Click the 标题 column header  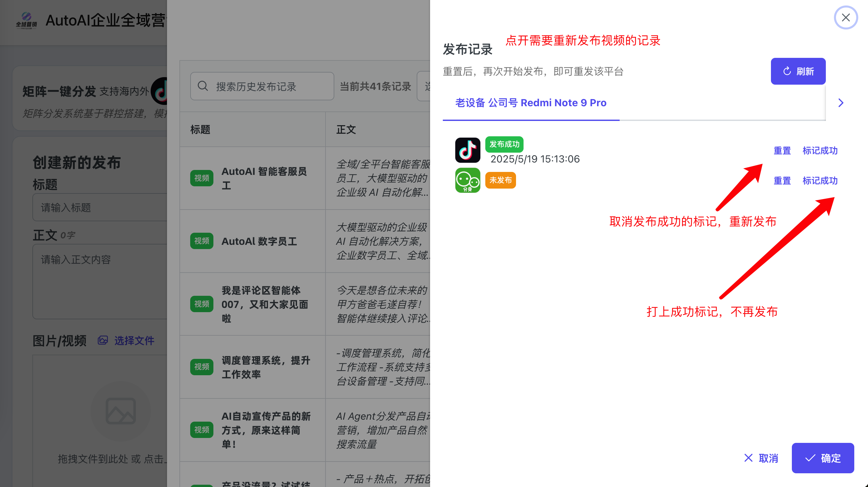click(x=200, y=129)
